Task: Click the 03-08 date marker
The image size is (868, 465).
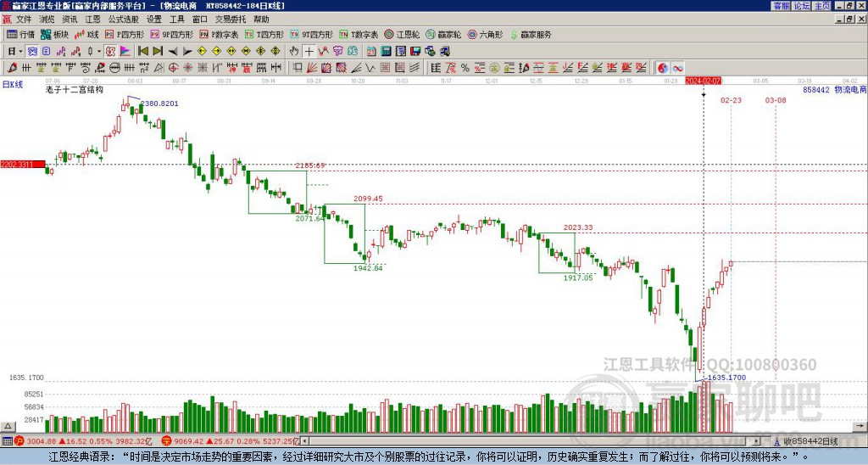Action: pos(776,100)
